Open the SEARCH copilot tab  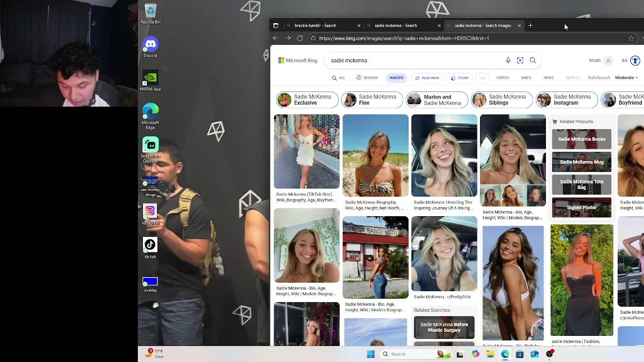pos(367,78)
